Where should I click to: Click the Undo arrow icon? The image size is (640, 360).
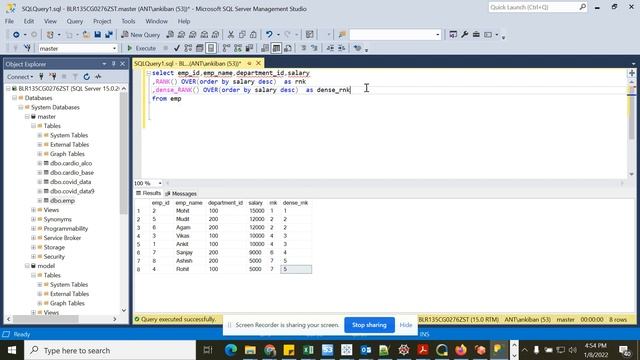(x=269, y=35)
